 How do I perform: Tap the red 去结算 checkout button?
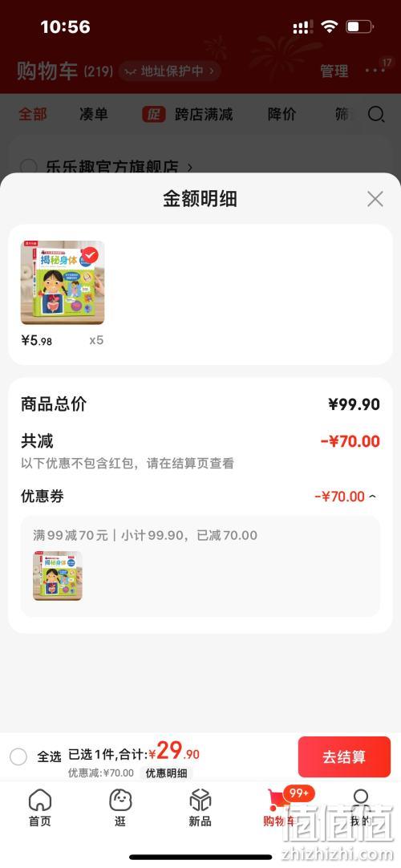pos(344,756)
